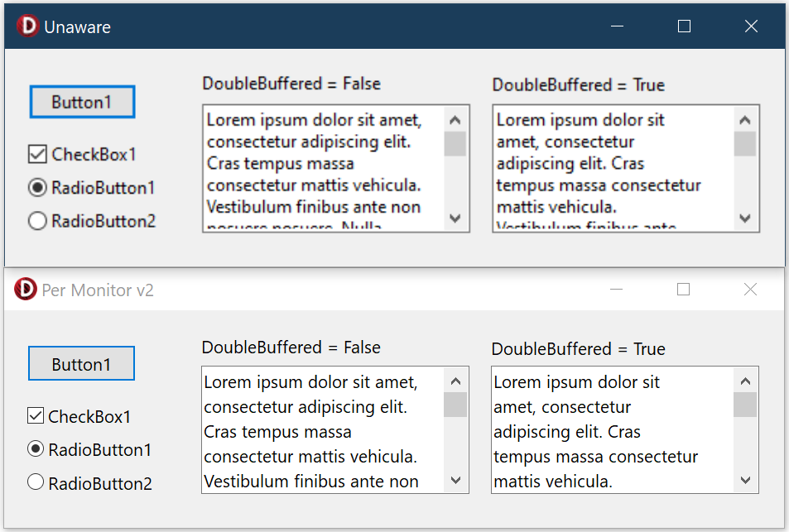The height and width of the screenshot is (532, 789).
Task: Select RadioButton2 in the Unaware window
Action: [x=37, y=221]
